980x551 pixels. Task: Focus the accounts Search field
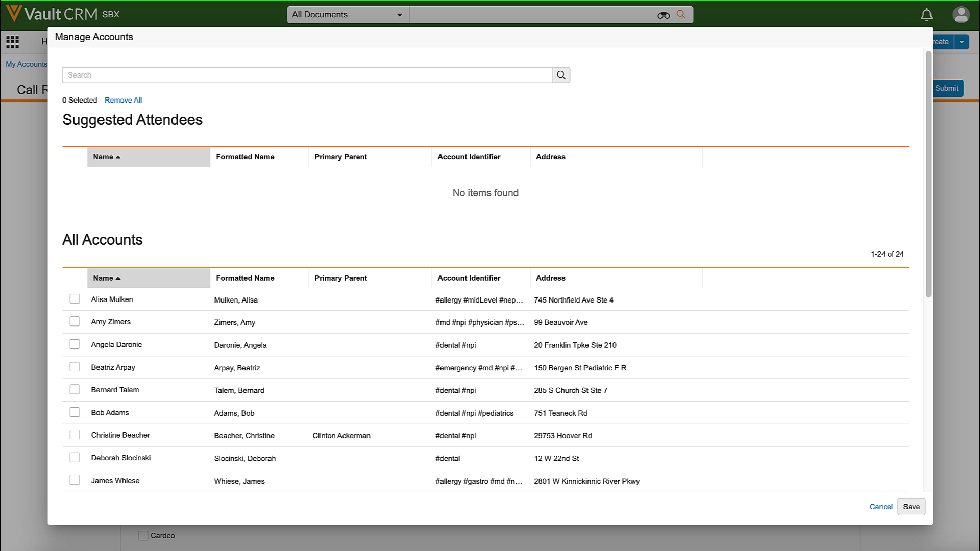[307, 75]
